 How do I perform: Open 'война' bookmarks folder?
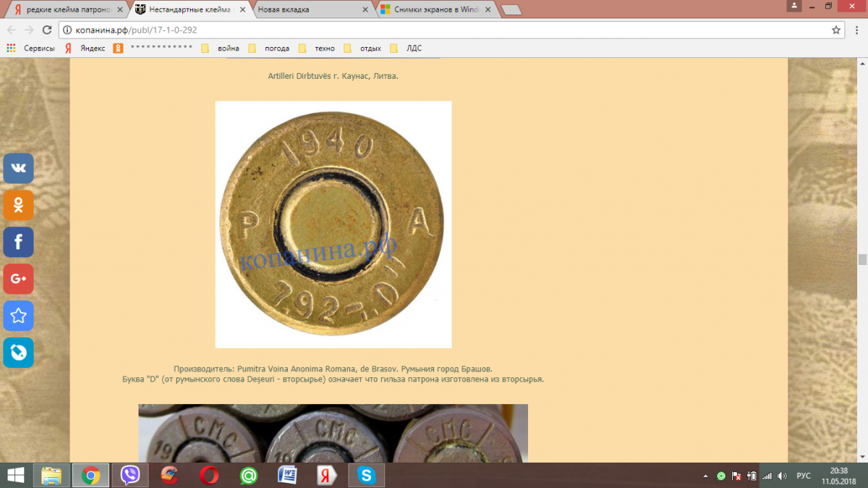(x=220, y=49)
